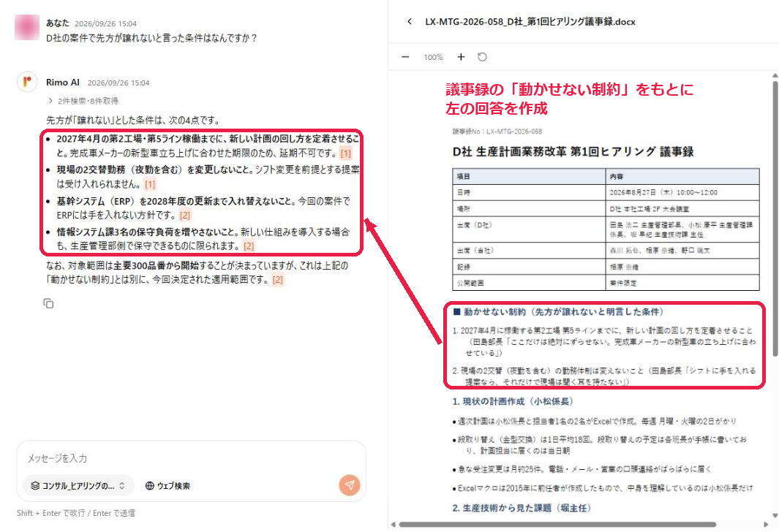Zoom in the document preview
This screenshot has height=532, width=779.
coord(461,57)
